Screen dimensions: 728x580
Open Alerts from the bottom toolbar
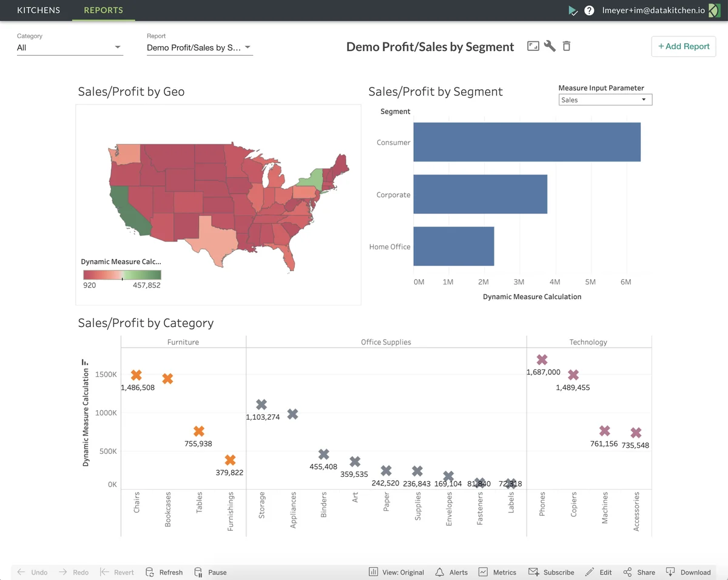pos(451,572)
